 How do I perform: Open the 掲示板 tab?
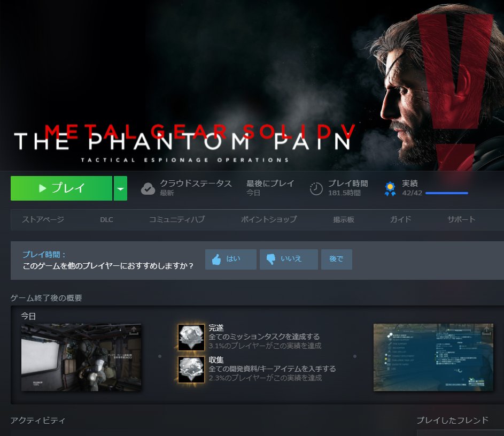(343, 219)
